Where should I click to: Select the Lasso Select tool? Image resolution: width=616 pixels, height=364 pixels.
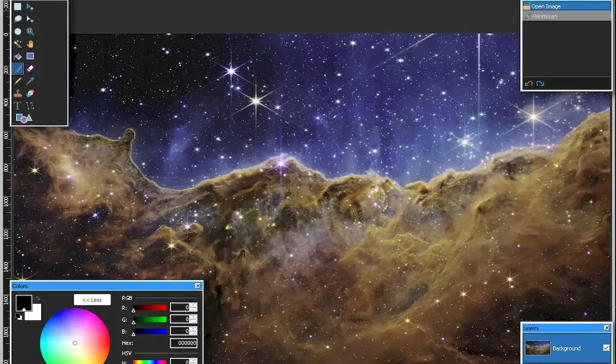coord(18,19)
